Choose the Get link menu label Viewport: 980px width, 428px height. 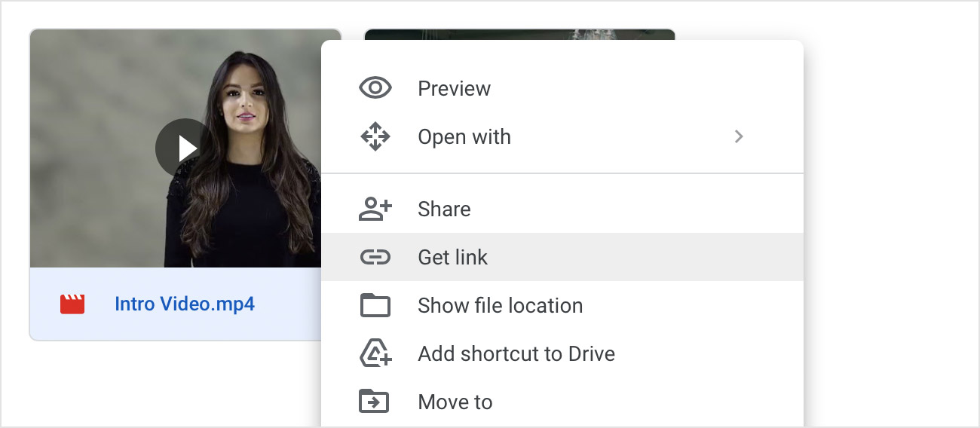tap(452, 258)
